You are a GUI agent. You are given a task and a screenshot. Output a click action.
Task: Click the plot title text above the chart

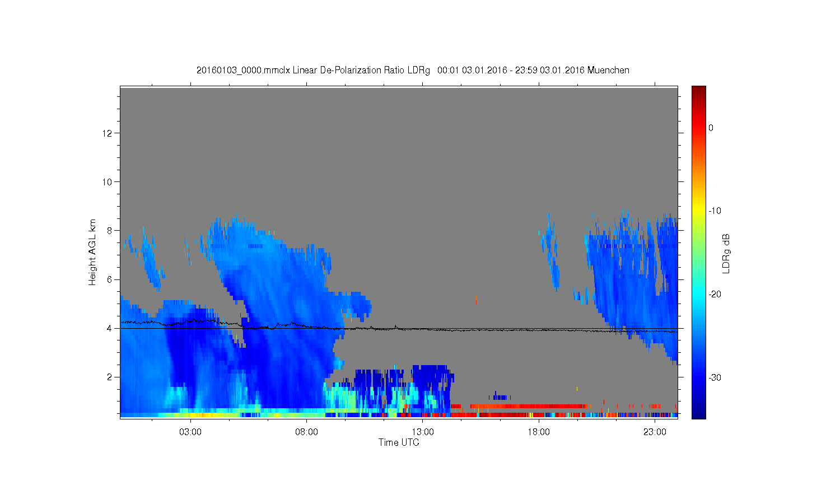pyautogui.click(x=413, y=71)
